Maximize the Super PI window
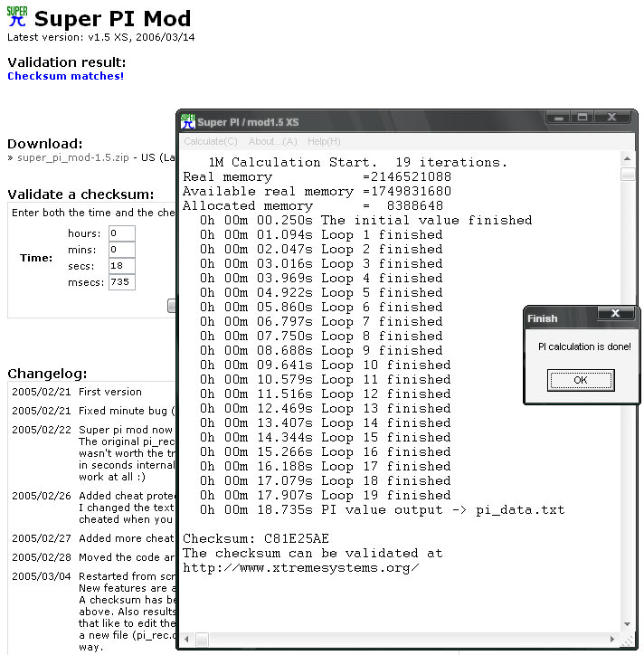644x655 pixels. click(x=582, y=118)
